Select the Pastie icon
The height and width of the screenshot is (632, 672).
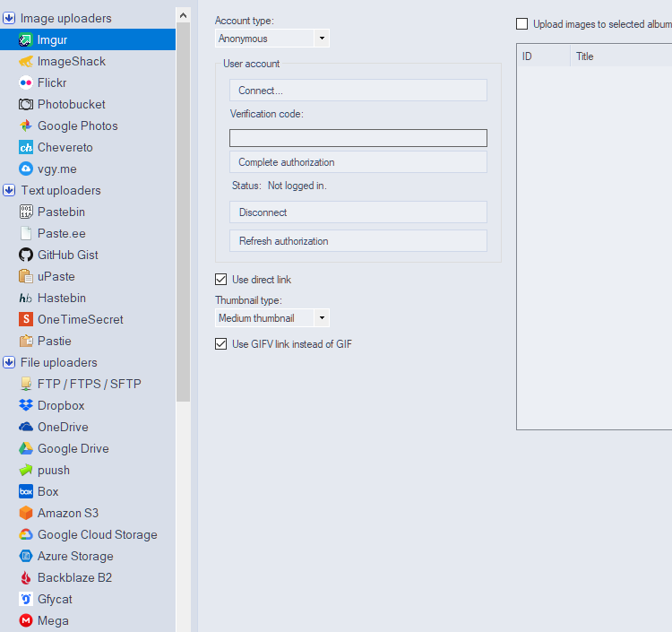(x=26, y=341)
